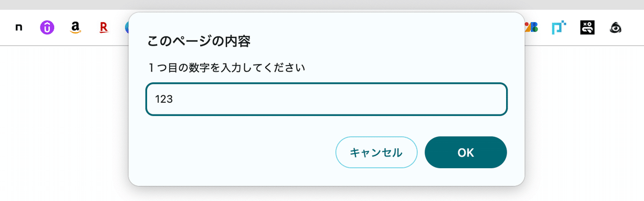Open the black square face-logo bookmark
Viewport: 644px width, 201px height.
pos(588,27)
